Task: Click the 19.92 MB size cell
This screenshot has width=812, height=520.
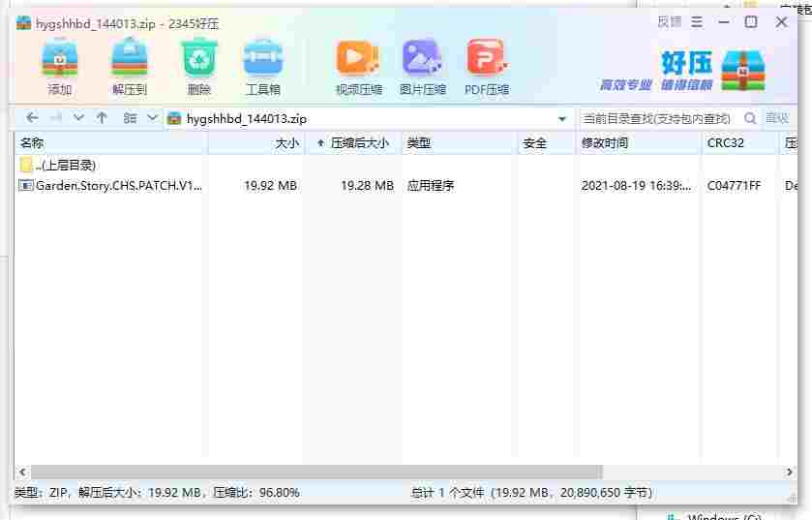Action: click(x=270, y=185)
